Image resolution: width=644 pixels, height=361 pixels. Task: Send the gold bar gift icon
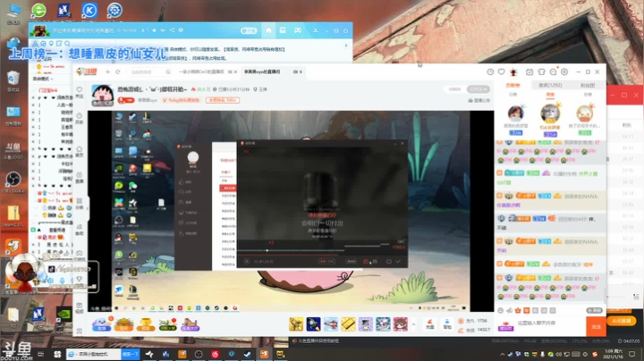click(348, 324)
